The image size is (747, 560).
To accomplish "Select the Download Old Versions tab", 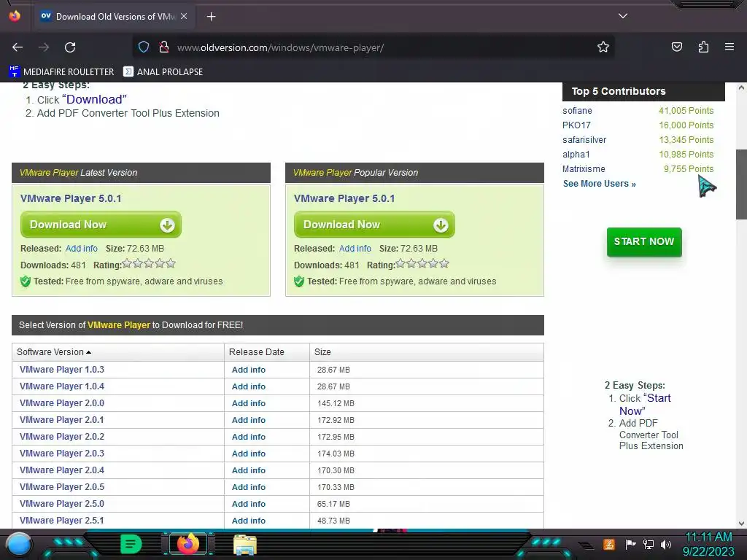I will [x=115, y=16].
